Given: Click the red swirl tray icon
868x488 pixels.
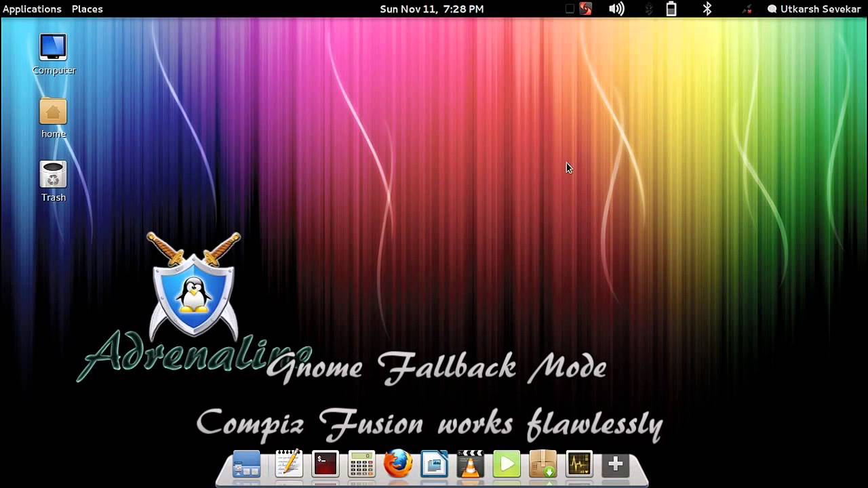Looking at the screenshot, I should pos(585,9).
